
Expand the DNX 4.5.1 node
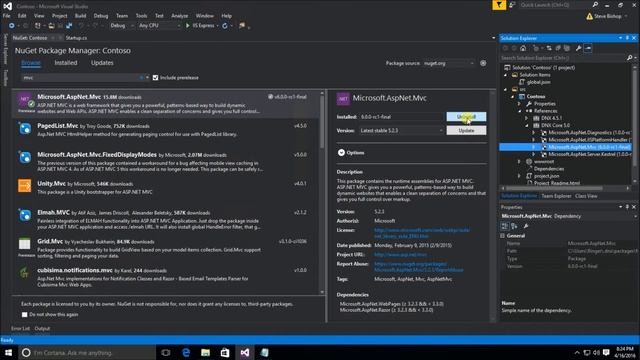pos(527,118)
